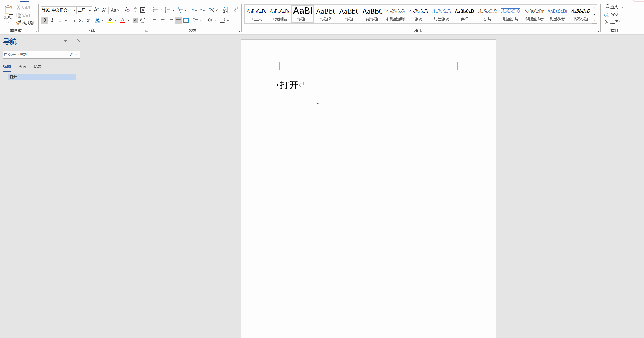Apply strikethrough formatting icon
Image resolution: width=644 pixels, height=338 pixels.
pos(73,20)
